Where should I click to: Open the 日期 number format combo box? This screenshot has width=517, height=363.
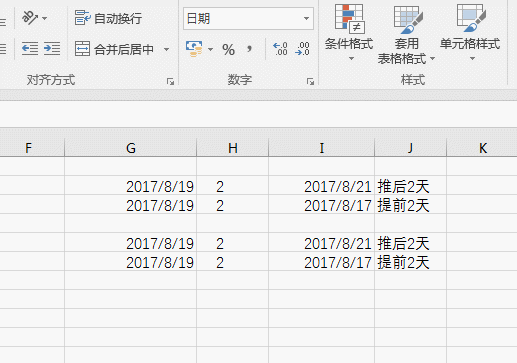click(x=248, y=18)
